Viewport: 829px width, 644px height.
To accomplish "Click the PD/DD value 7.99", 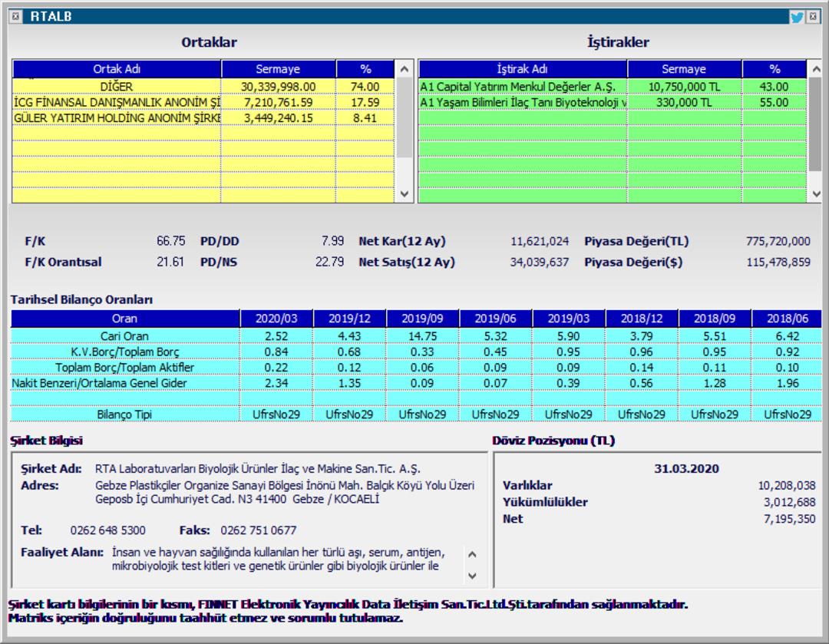I will point(332,241).
